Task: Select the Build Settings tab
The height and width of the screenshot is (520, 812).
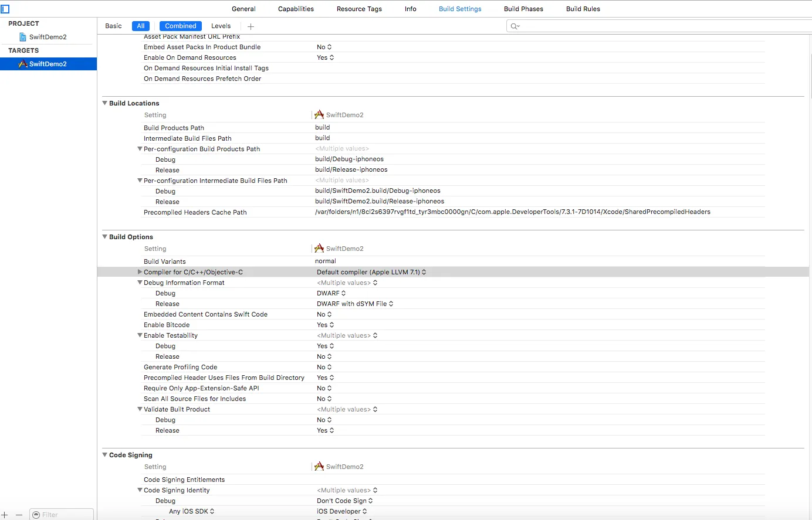Action: (460, 9)
